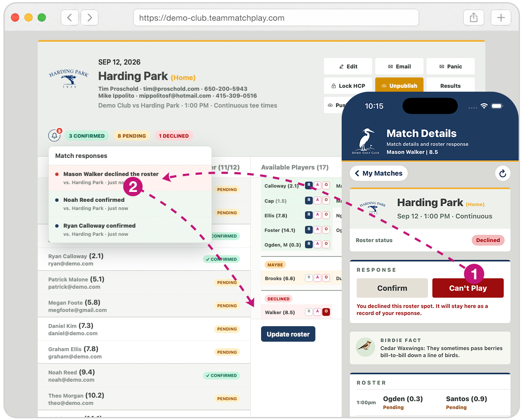Click the Lock HCP button
The height and width of the screenshot is (420, 523).
click(348, 86)
